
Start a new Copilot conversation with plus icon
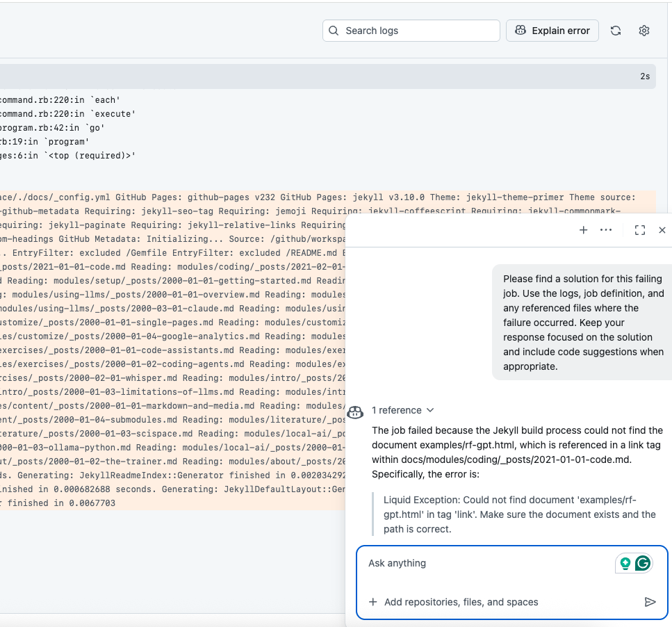click(x=583, y=230)
